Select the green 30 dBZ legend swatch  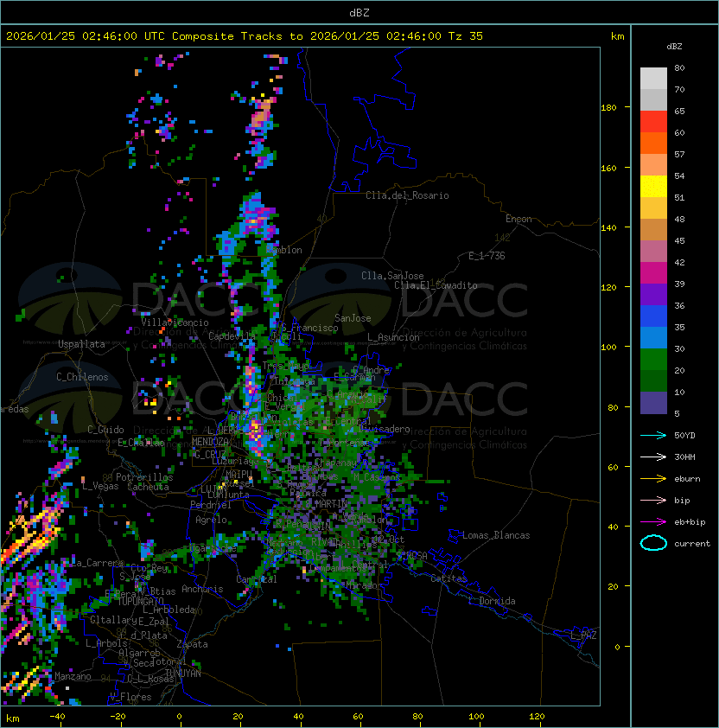click(653, 359)
